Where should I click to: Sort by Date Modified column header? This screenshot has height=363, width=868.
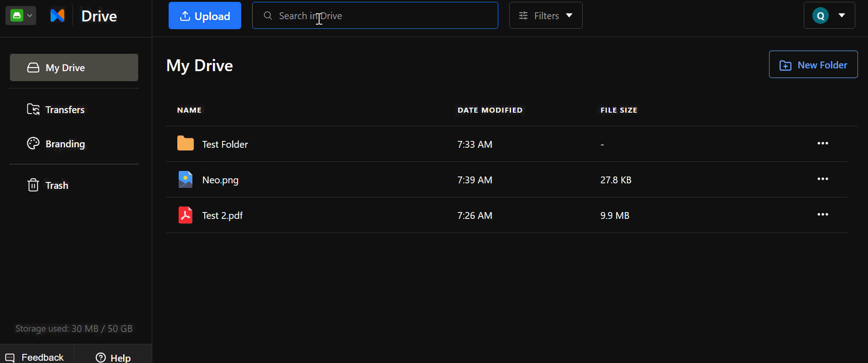[x=490, y=110]
